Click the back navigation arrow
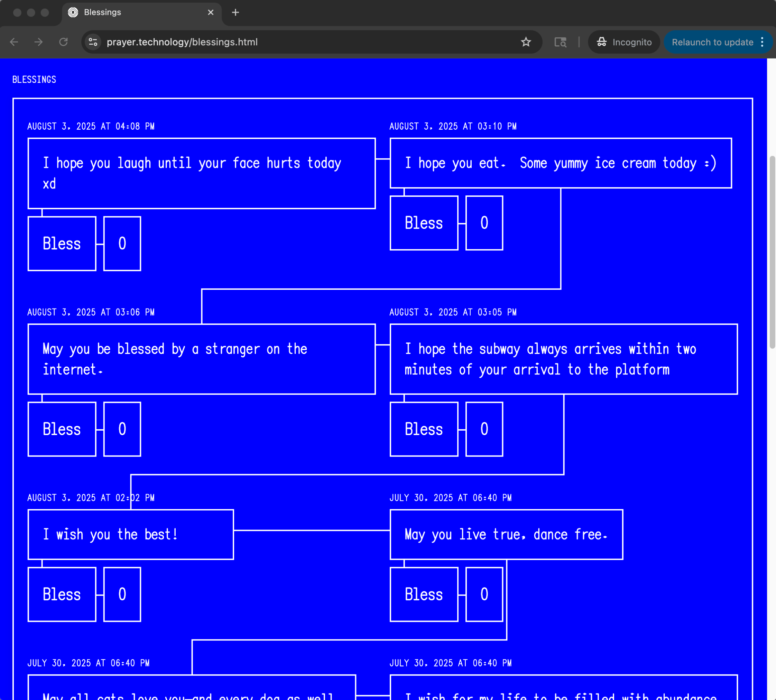Viewport: 776px width, 700px height. pyautogui.click(x=14, y=42)
